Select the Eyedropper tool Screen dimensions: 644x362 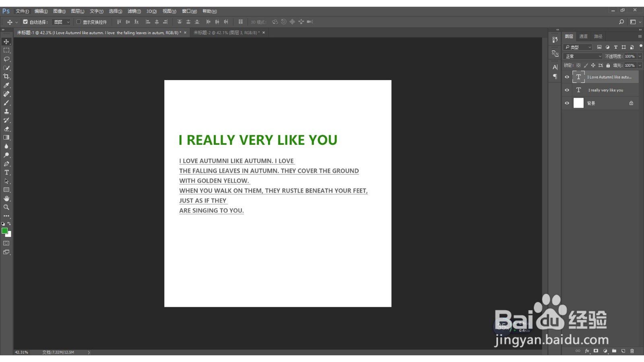click(x=6, y=85)
